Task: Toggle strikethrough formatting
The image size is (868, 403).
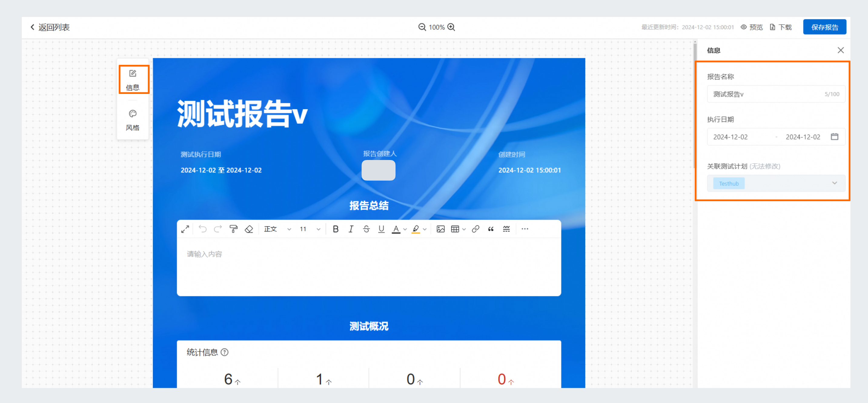Action: pos(366,229)
